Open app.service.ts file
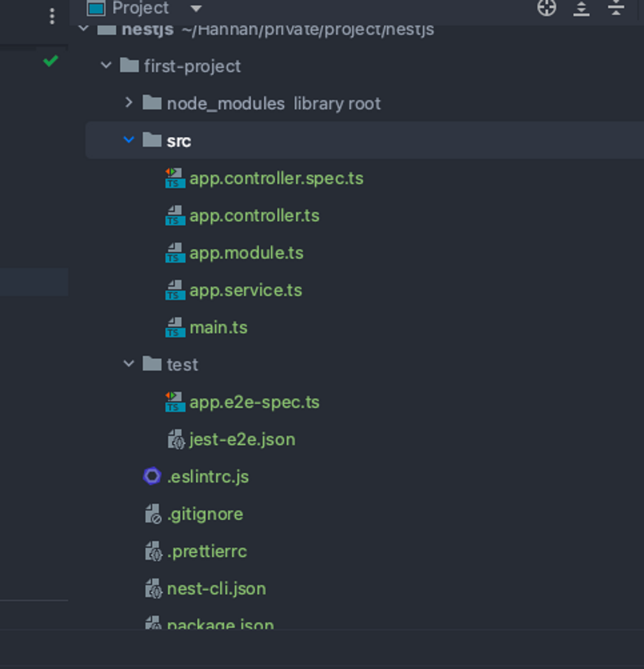Screen dimensions: 644x669 point(246,291)
